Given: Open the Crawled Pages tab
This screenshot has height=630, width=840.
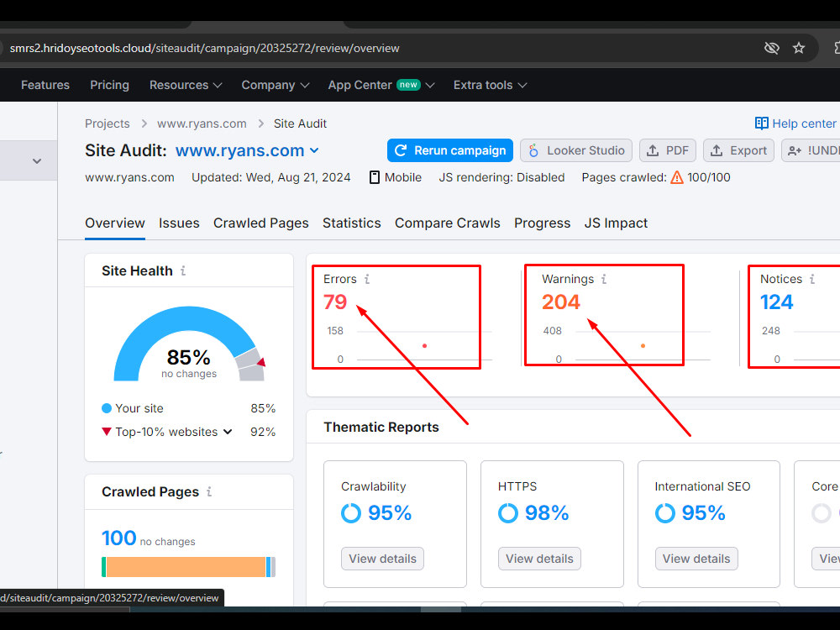Looking at the screenshot, I should pos(261,223).
